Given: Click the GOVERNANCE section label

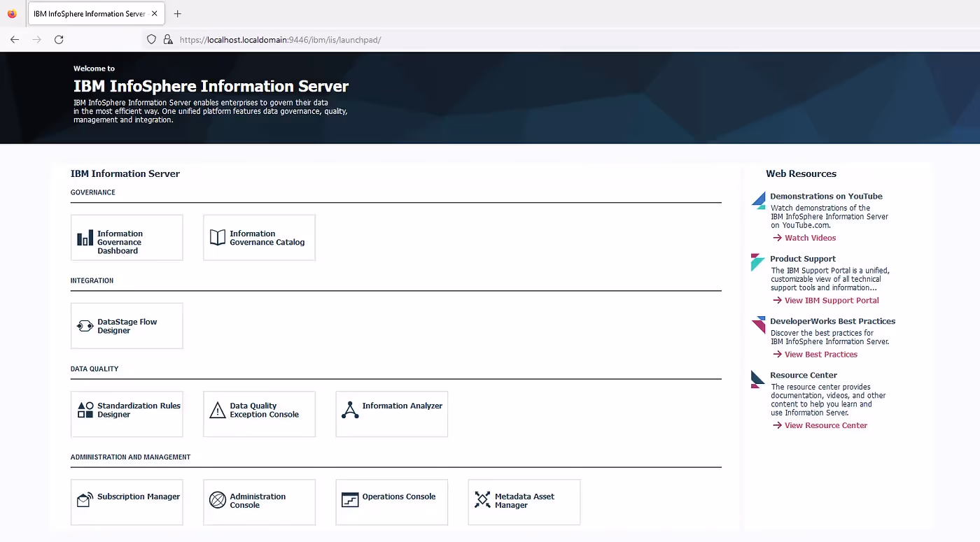Looking at the screenshot, I should [93, 192].
